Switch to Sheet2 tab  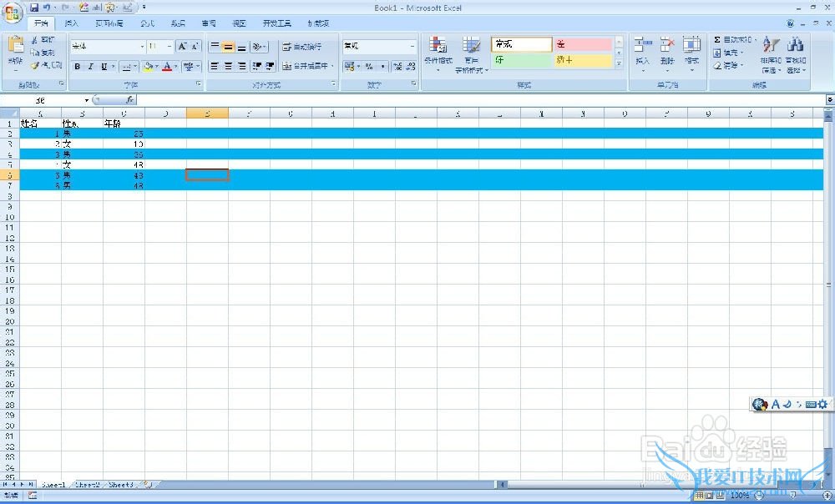point(88,485)
